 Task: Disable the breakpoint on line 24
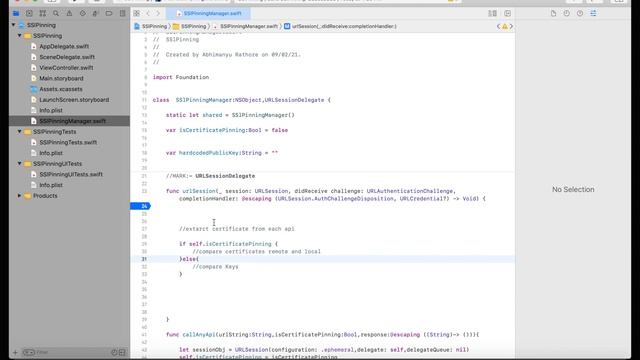click(x=140, y=206)
